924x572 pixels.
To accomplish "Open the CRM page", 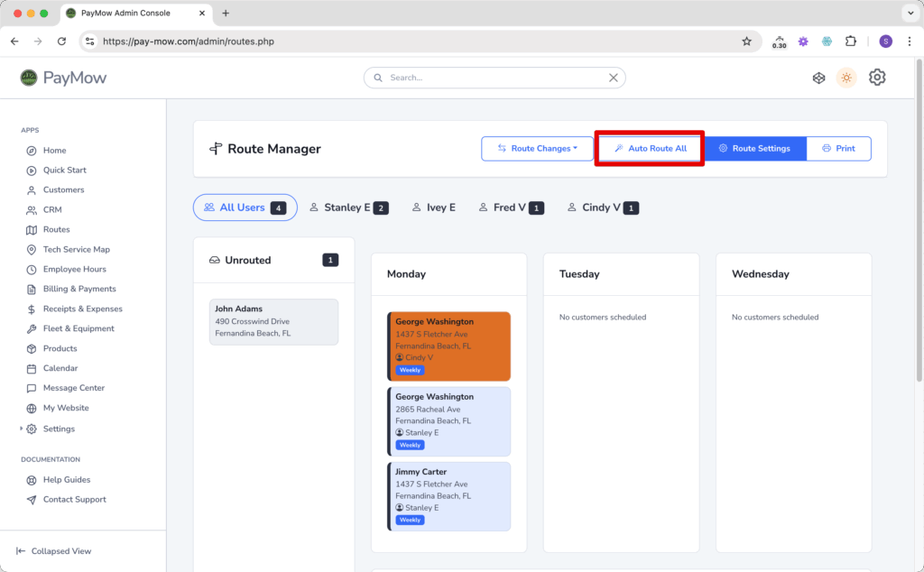I will coord(51,209).
